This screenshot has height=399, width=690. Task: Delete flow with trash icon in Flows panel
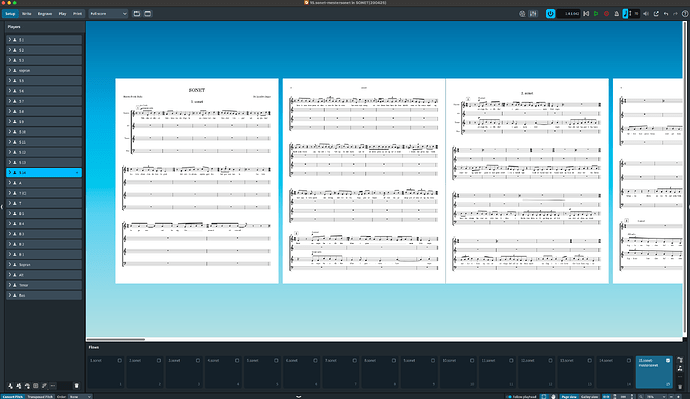pyautogui.click(x=680, y=387)
